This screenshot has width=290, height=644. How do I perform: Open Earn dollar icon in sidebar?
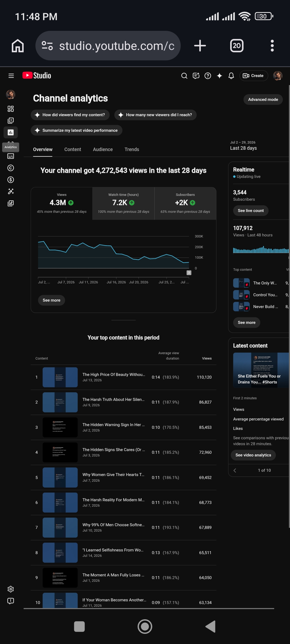[10, 180]
